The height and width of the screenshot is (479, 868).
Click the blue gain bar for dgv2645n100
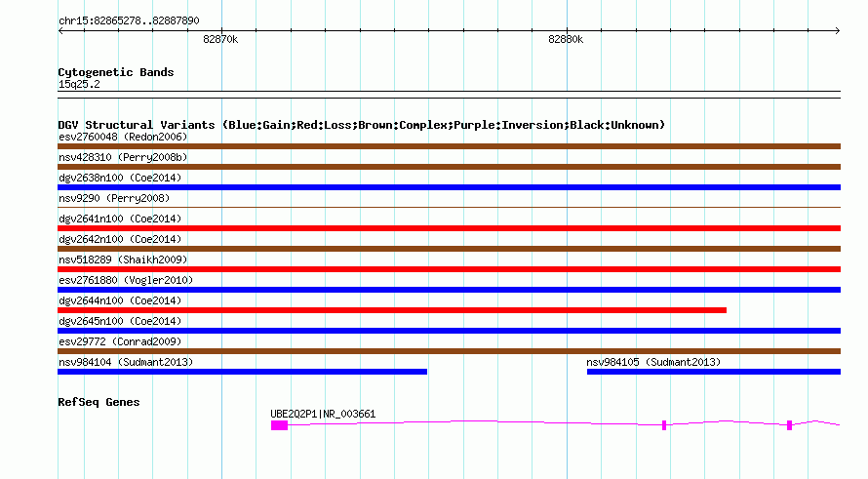coord(449,331)
